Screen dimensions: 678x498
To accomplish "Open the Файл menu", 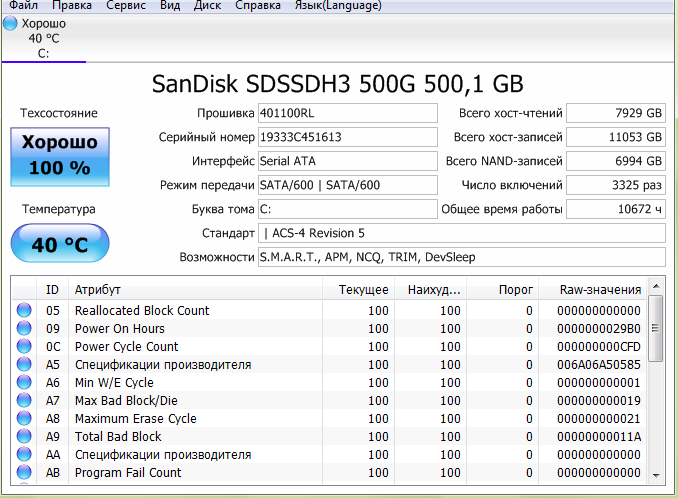I will point(23,6).
